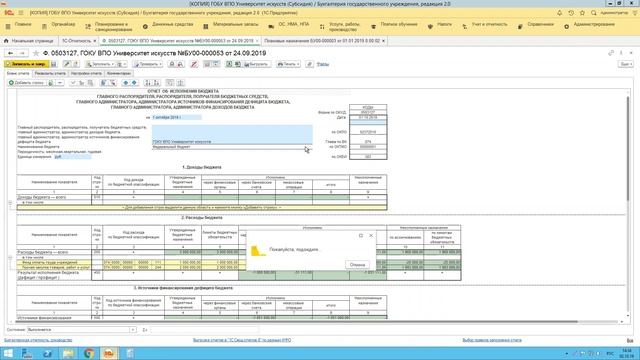Switch to the Бланк отчета tab
The height and width of the screenshot is (360, 640).
[x=18, y=73]
